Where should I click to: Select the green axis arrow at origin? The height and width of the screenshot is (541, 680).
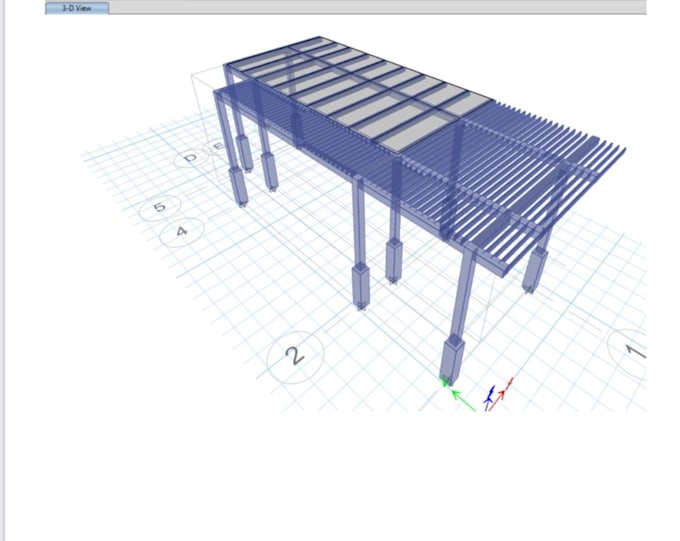coord(463,400)
